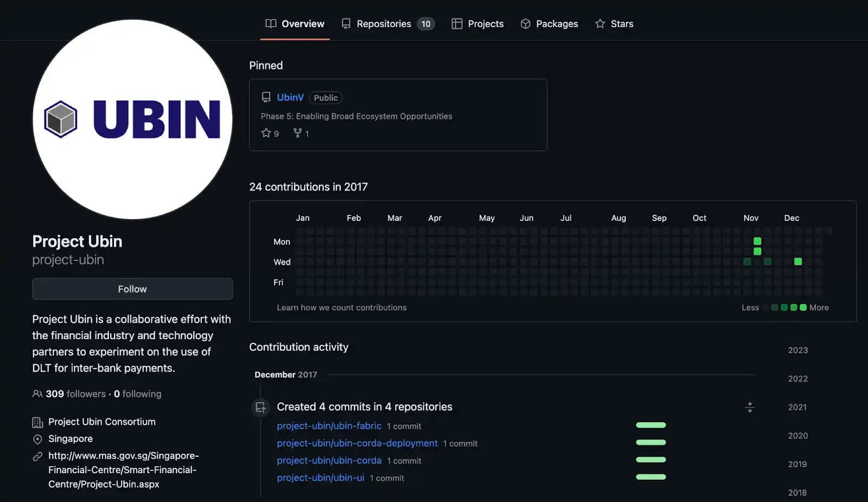This screenshot has height=502, width=868.
Task: Click the green bar for ubin-ui commits
Action: pos(651,477)
